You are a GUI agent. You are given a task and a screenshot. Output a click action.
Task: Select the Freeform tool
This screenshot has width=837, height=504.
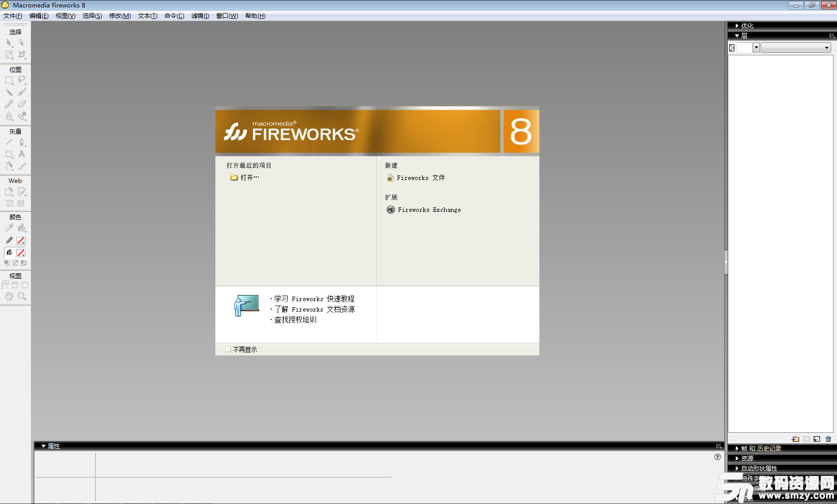coord(9,166)
